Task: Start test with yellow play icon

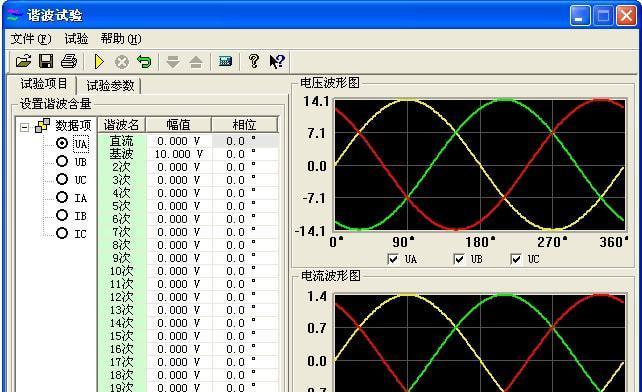Action: coord(99,61)
